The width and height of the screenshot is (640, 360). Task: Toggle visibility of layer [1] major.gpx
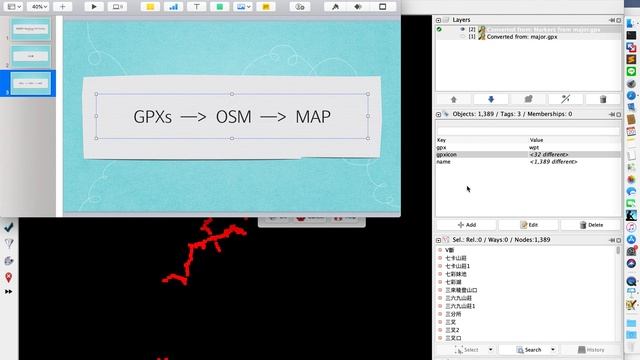point(462,37)
